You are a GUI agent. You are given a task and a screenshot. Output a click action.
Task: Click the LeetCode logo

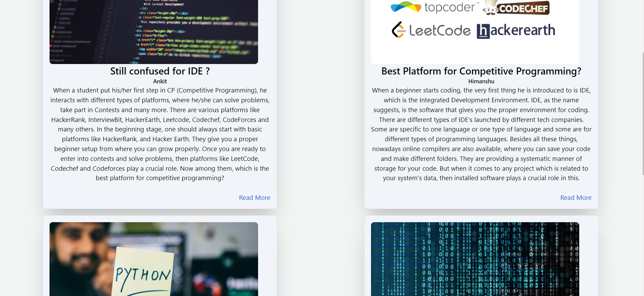pyautogui.click(x=431, y=30)
